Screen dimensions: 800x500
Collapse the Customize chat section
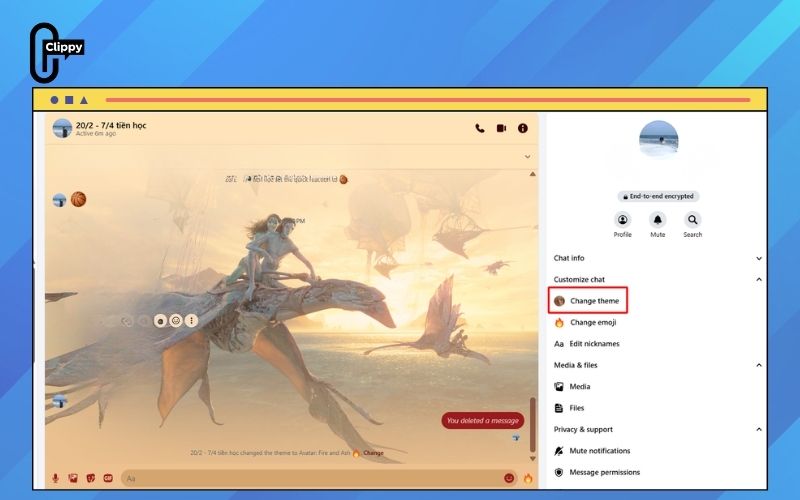click(x=658, y=280)
